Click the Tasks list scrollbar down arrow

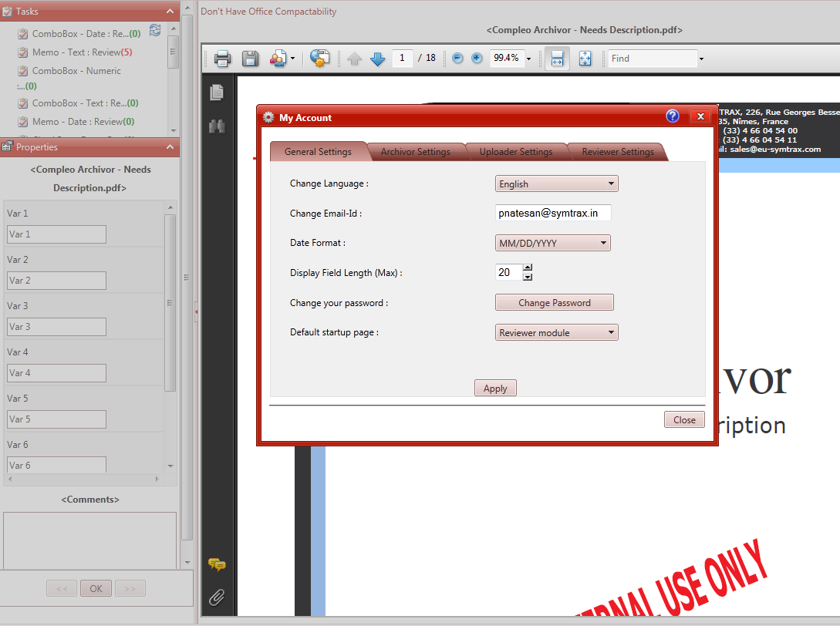click(173, 130)
